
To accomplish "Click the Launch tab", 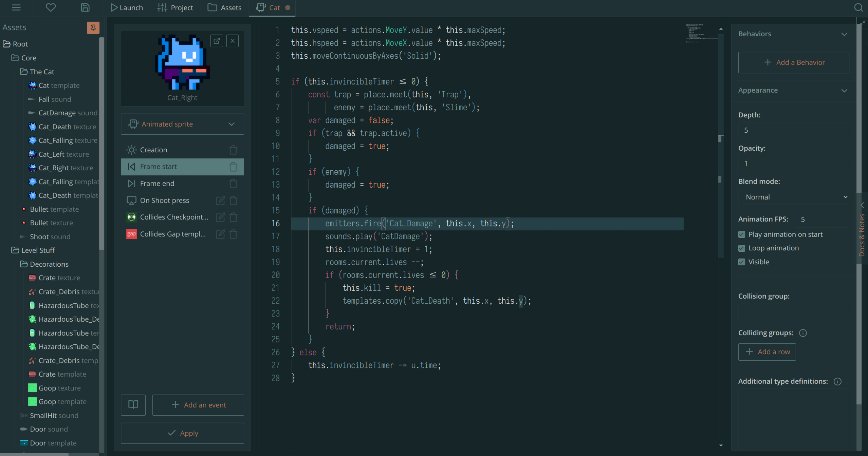I will (x=127, y=7).
